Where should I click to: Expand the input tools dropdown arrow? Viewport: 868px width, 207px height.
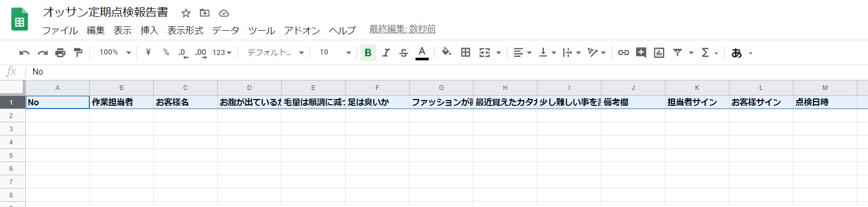tap(751, 53)
